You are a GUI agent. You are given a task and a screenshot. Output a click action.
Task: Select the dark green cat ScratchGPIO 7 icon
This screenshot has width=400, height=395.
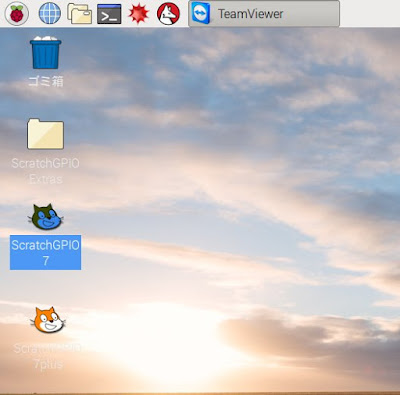[45, 217]
